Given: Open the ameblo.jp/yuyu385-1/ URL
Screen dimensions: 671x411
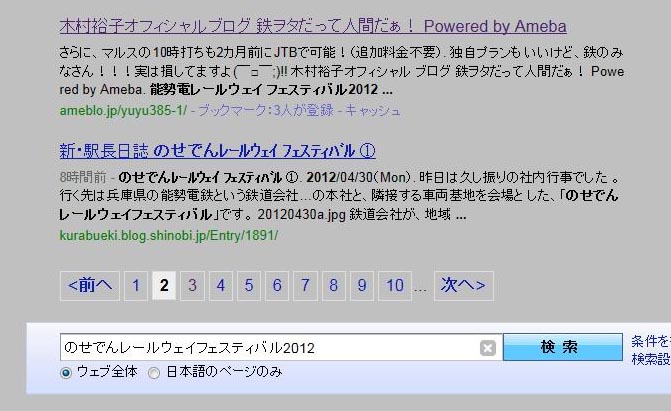Looking at the screenshot, I should point(123,110).
